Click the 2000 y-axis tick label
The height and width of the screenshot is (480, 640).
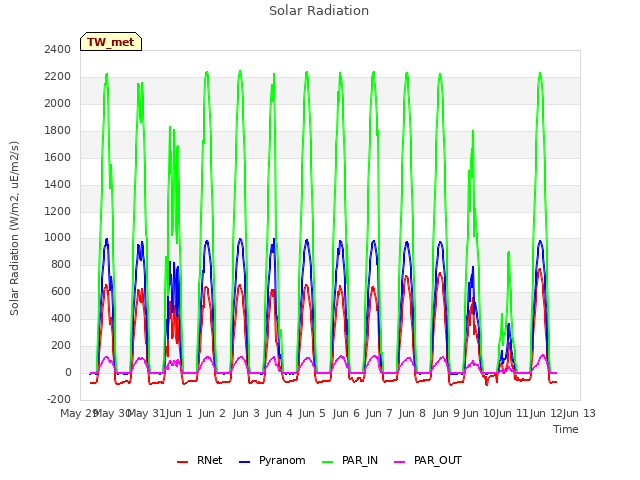[x=58, y=104]
